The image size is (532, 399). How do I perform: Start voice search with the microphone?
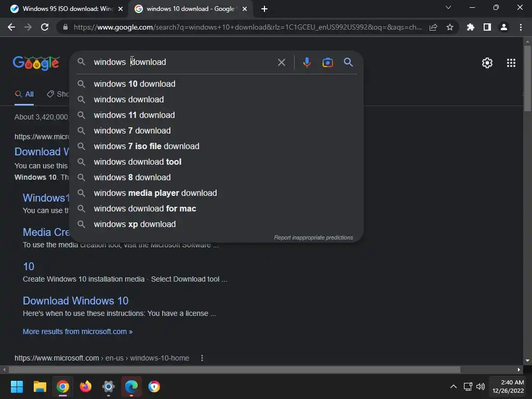coord(307,62)
